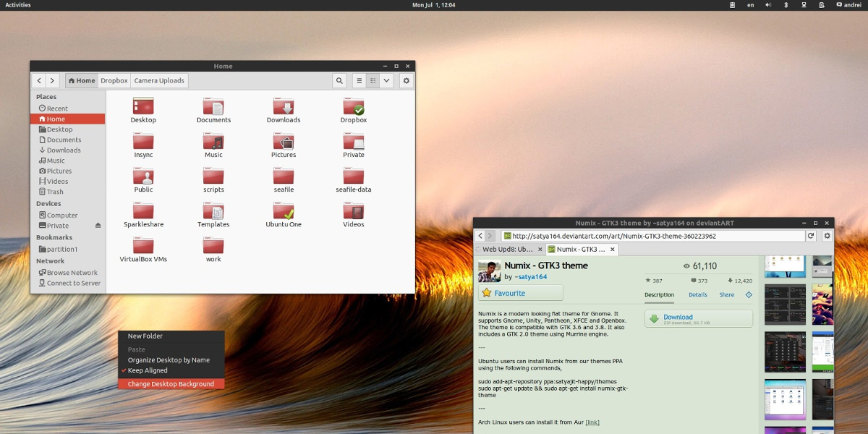Select Organize Desktop by Name
Screen dimensions: 868x434
click(x=171, y=360)
